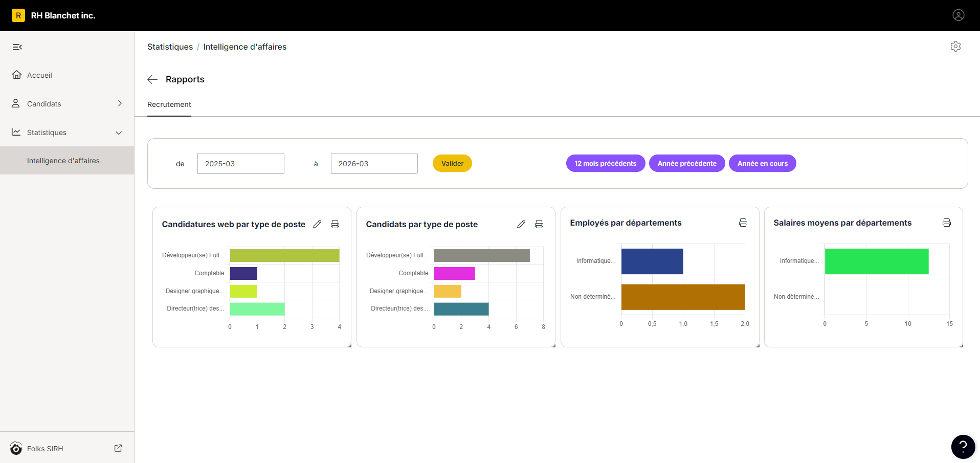This screenshot has width=980, height=463.
Task: Collapse the sidebar menu icon
Action: [x=17, y=47]
